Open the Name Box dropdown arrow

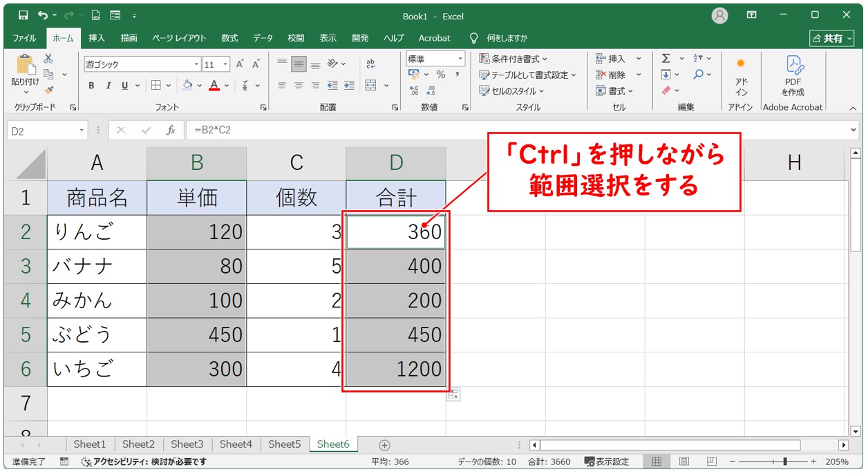82,130
